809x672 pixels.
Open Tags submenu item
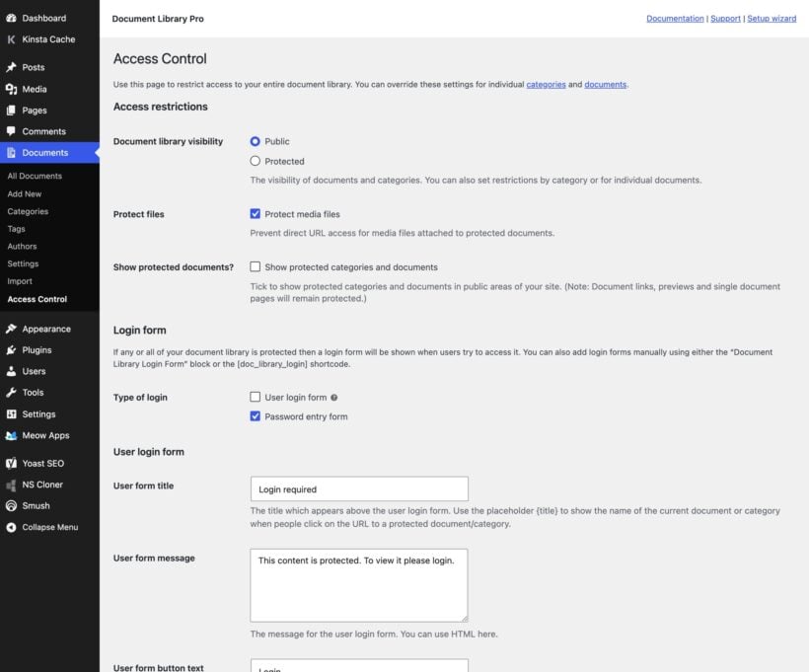pyautogui.click(x=16, y=229)
